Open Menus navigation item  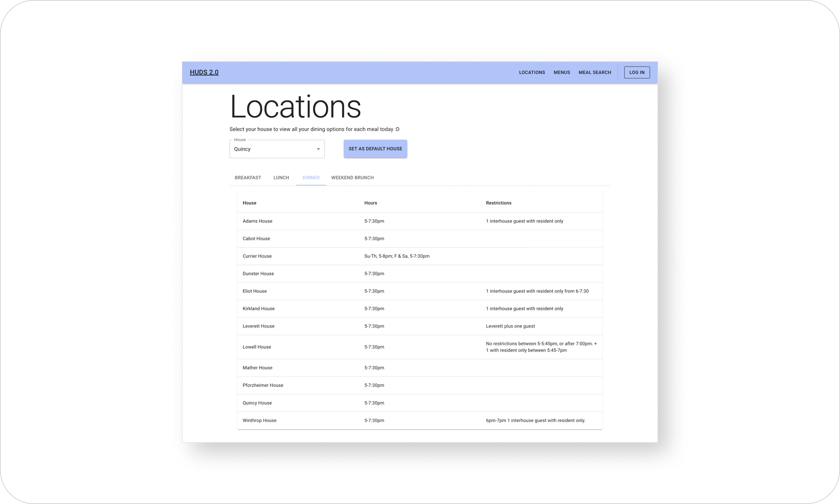561,72
